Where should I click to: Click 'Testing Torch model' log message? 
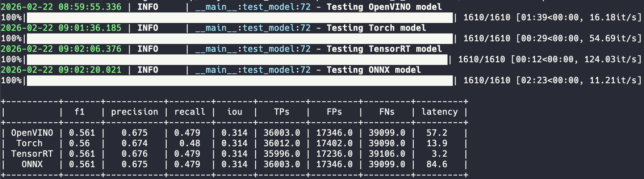376,28
